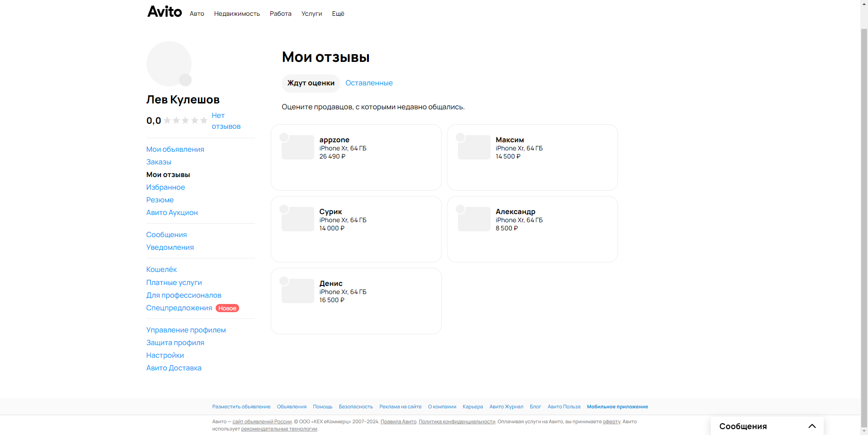The width and height of the screenshot is (868, 435).
Task: Select the Ждут оценки tab
Action: pos(311,83)
